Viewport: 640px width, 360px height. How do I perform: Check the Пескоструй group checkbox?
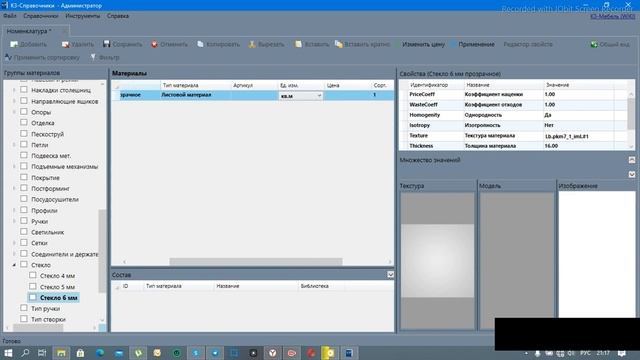(x=24, y=133)
